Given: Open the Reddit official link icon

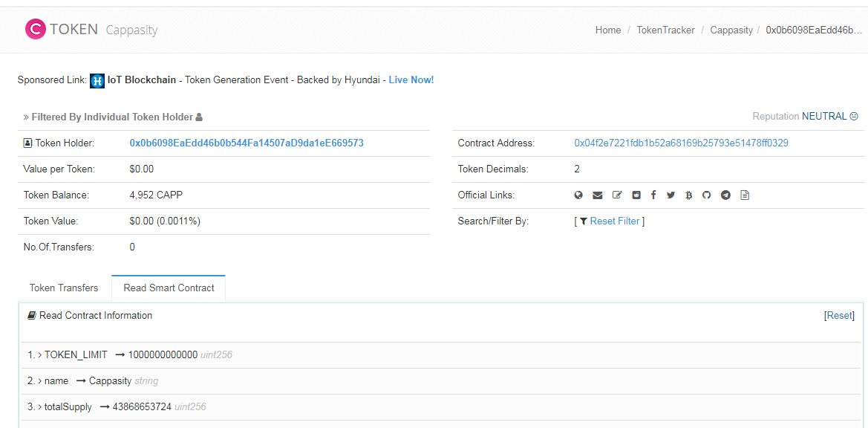Looking at the screenshot, I should click(636, 195).
